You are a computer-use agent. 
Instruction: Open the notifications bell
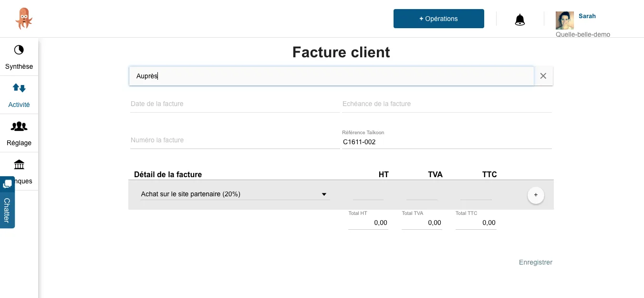tap(520, 20)
